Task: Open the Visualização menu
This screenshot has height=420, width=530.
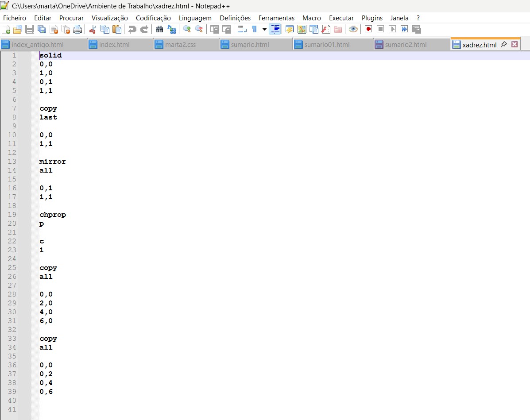Action: pos(109,18)
